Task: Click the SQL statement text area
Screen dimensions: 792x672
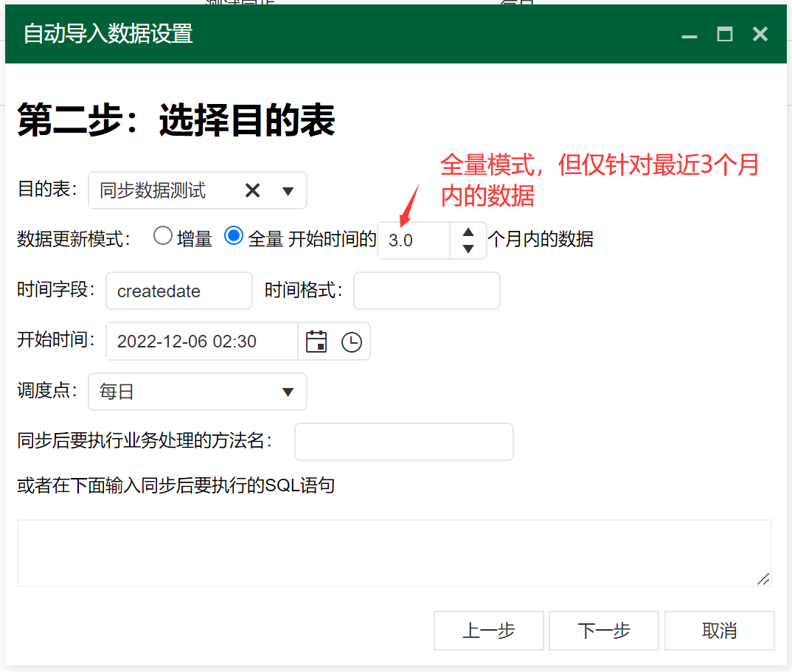Action: [394, 553]
